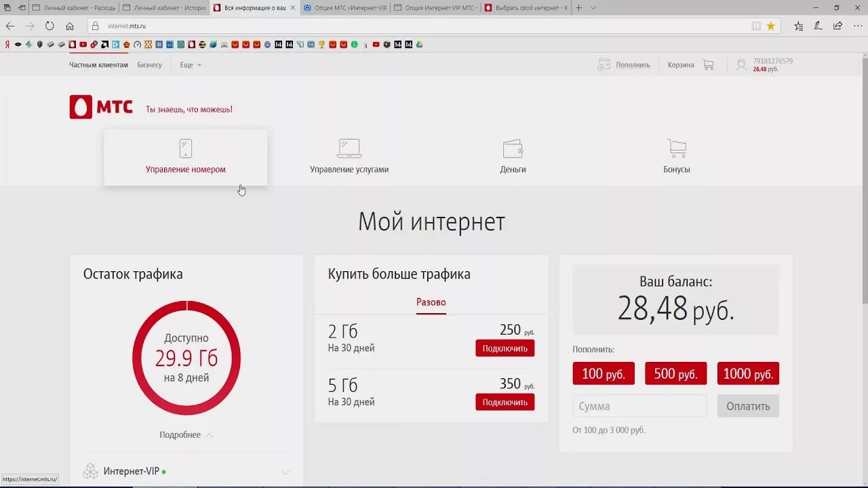This screenshot has height=488, width=868.
Task: Click the Интернет-VIP cubes icon
Action: click(90, 471)
